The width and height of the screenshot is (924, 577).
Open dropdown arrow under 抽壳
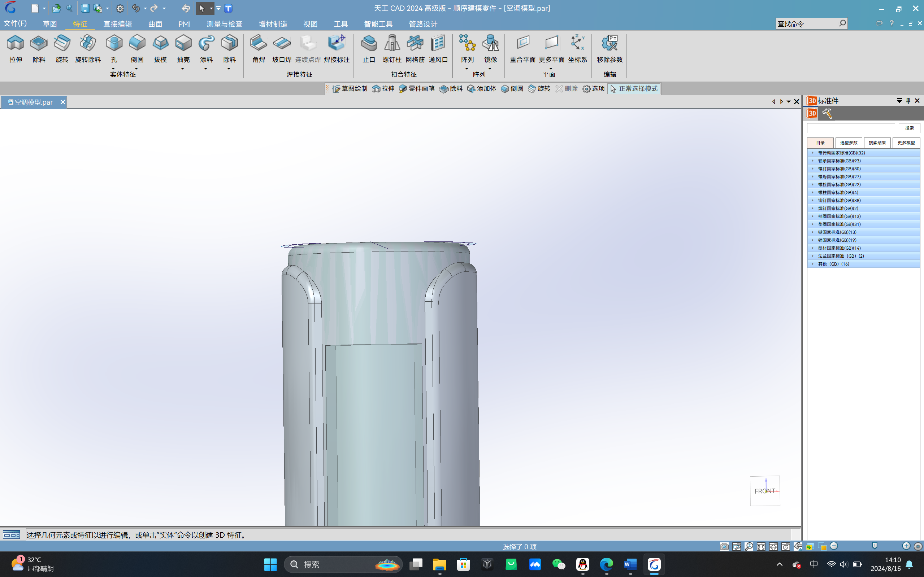click(182, 69)
